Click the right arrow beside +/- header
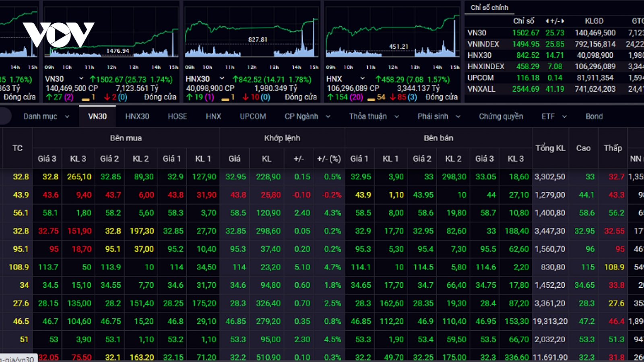Viewport: 644px width, 362px height. tap(563, 21)
